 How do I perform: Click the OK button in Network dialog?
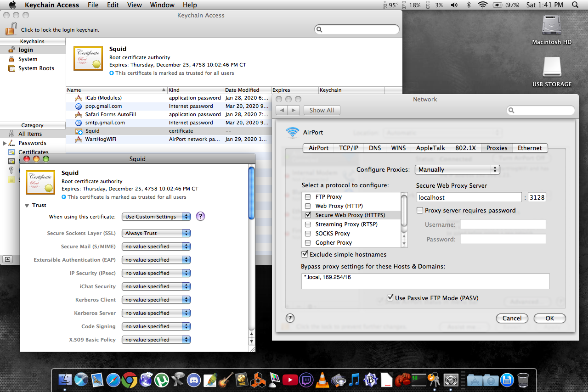point(549,318)
